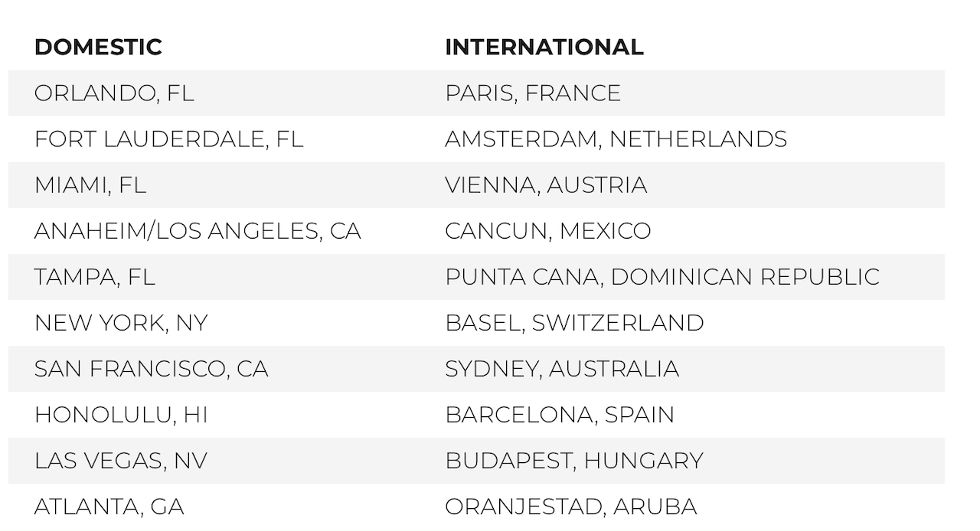Choose the Amsterdam, Netherlands row entry
980x531 pixels.
616,139
